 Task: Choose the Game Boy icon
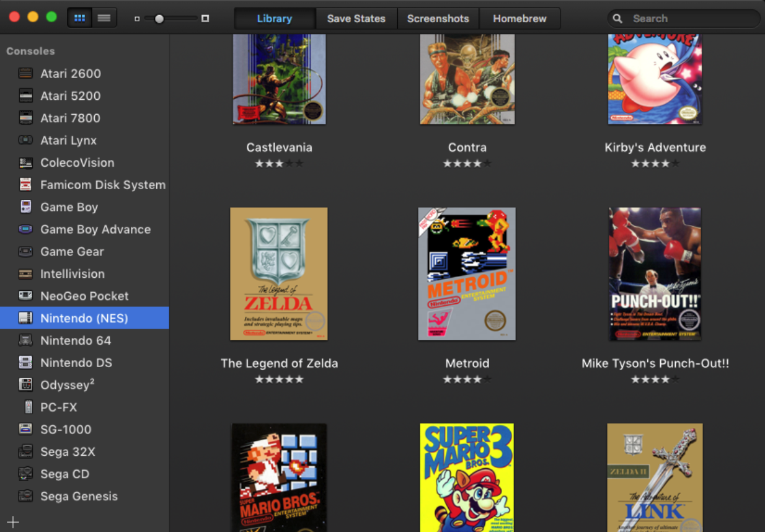[25, 207]
